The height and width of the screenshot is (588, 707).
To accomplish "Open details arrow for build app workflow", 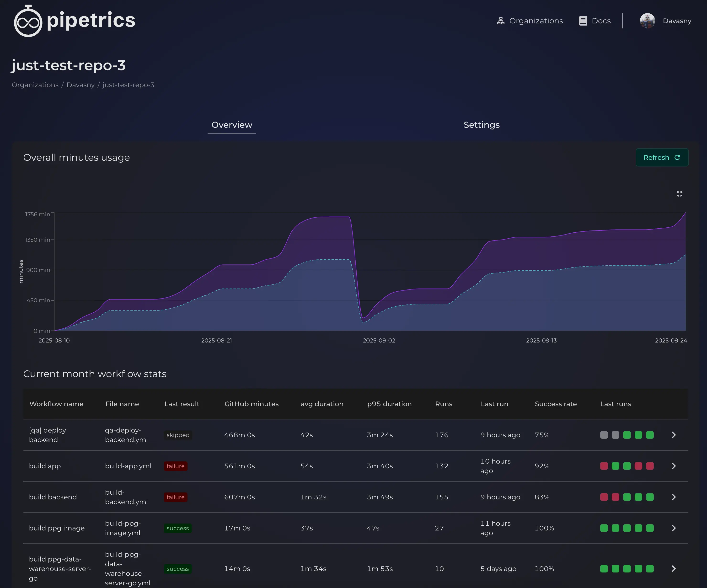I will point(674,466).
